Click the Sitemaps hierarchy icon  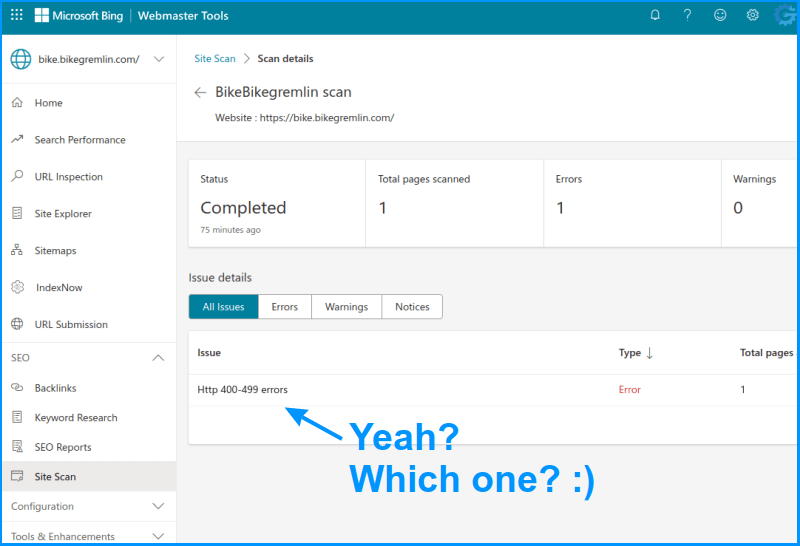(17, 250)
